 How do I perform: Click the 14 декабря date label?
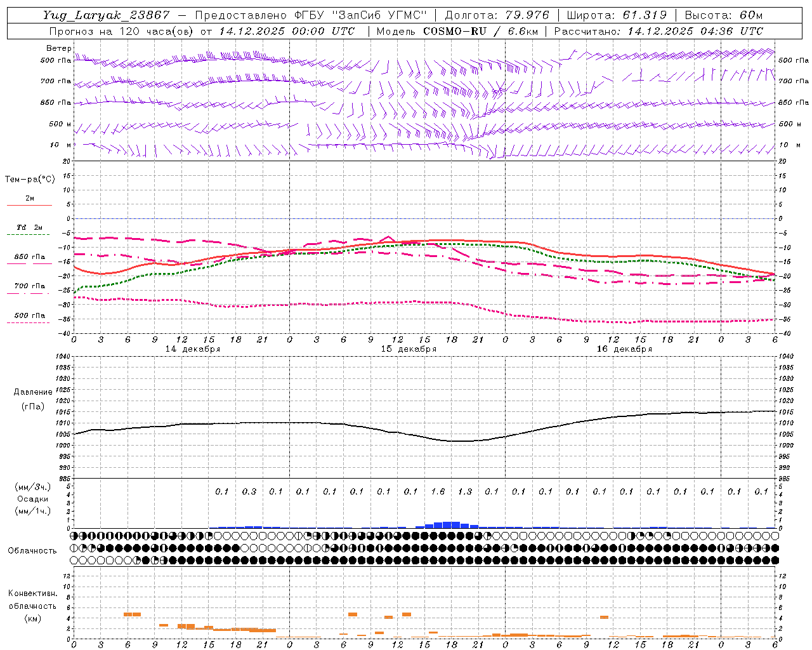[193, 349]
